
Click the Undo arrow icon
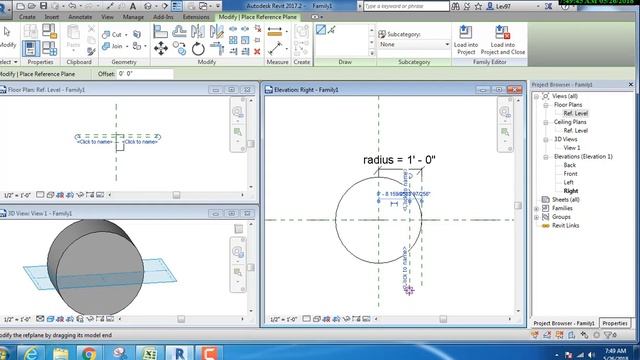(x=72, y=6)
